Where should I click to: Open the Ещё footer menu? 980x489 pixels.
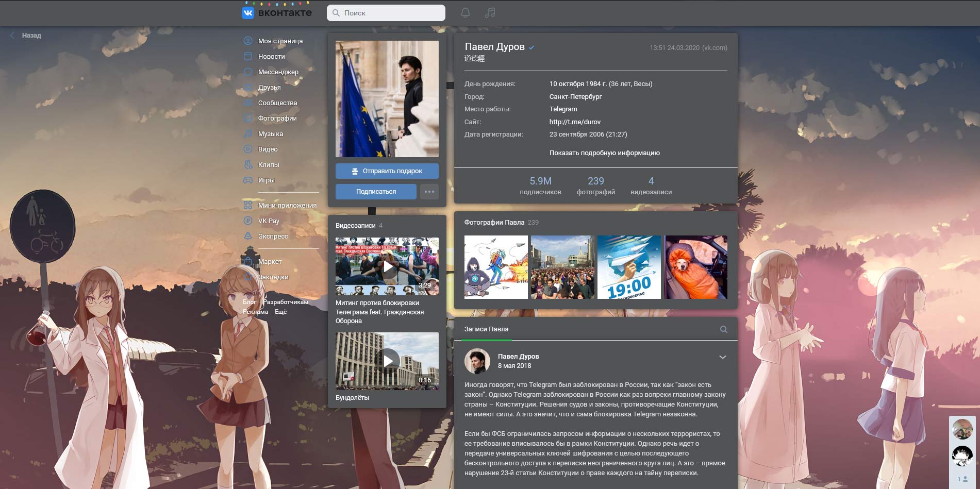[x=281, y=312]
